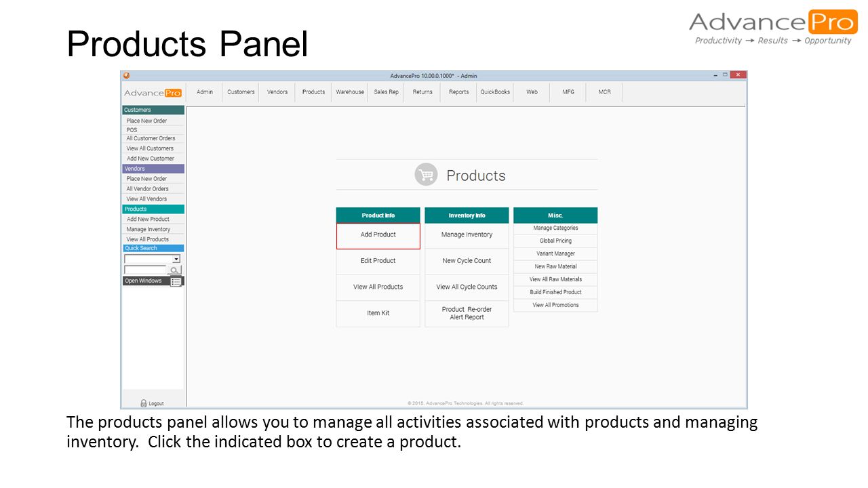This screenshot has width=868, height=488.
Task: Open the Customers top menu
Action: (241, 92)
